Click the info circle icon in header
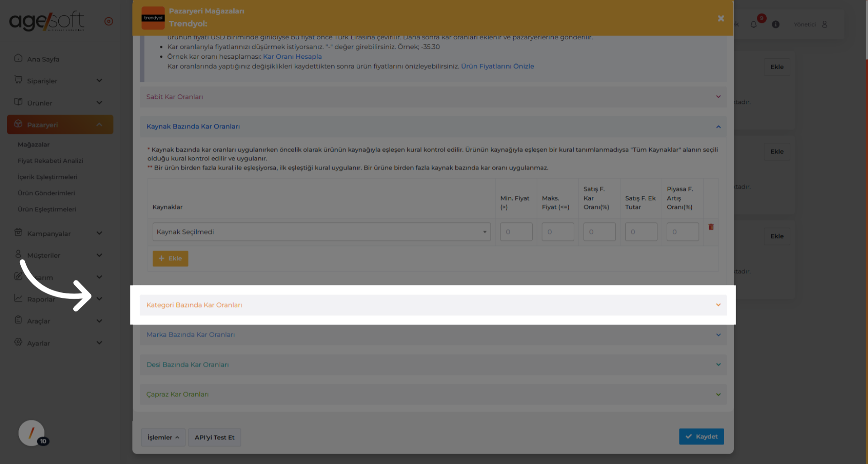The image size is (868, 464). click(776, 24)
